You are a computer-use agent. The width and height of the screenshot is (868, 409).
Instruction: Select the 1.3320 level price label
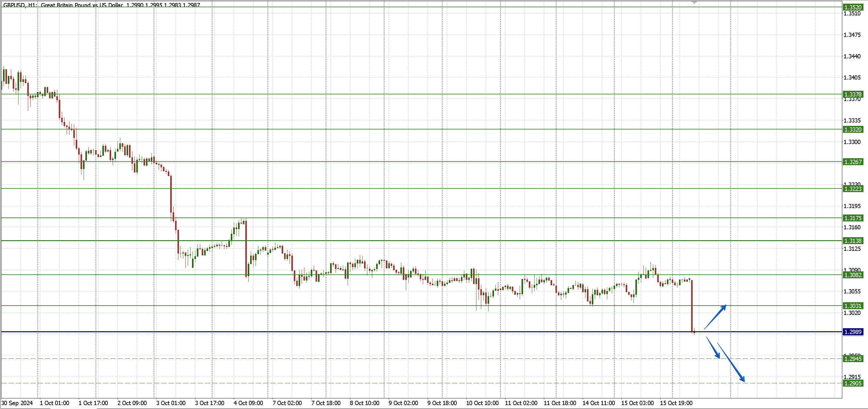(x=853, y=129)
